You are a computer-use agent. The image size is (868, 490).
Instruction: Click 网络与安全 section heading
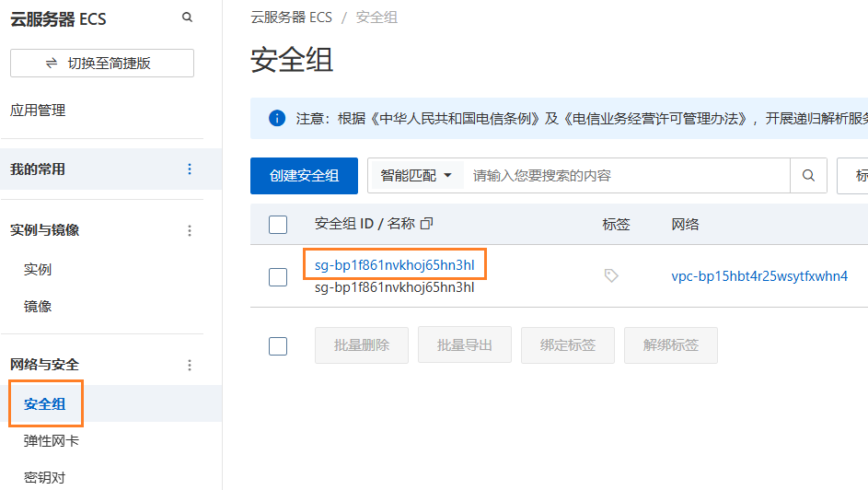pyautogui.click(x=45, y=365)
